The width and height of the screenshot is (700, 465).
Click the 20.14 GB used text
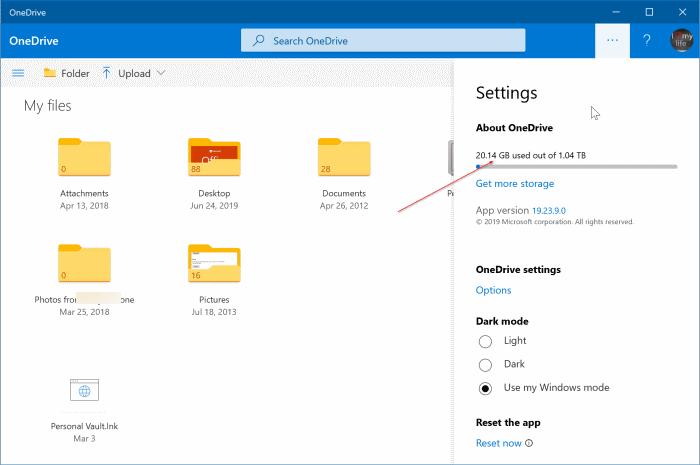coord(531,155)
